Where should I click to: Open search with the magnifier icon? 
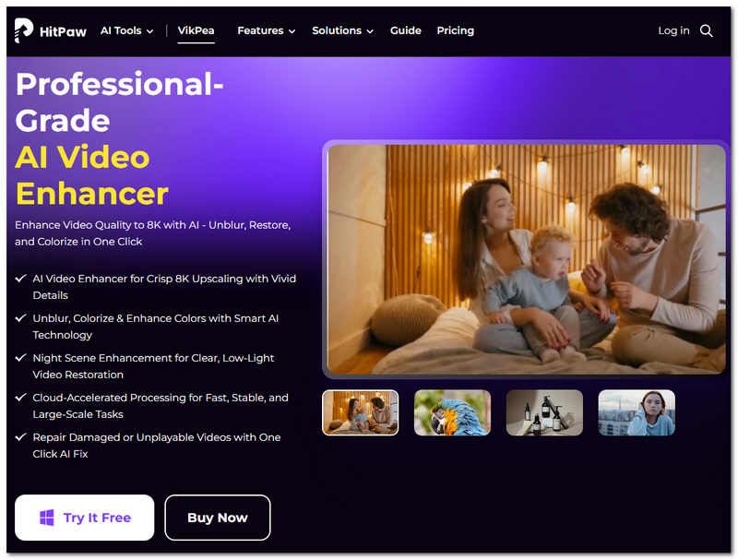[707, 30]
